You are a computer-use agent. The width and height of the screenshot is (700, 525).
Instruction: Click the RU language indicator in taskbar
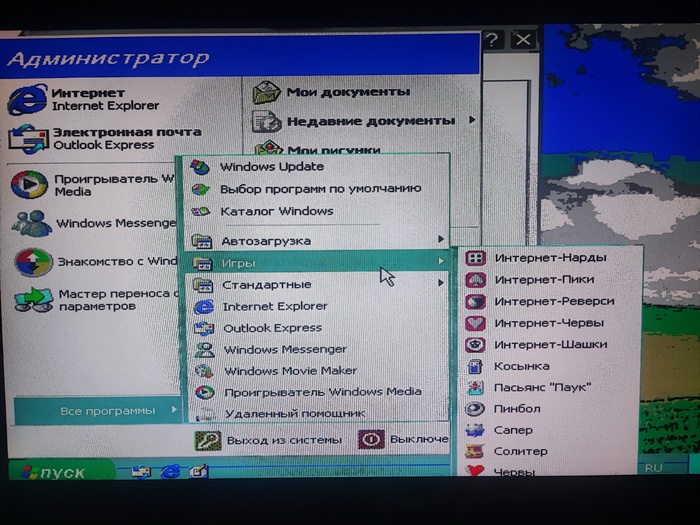654,467
